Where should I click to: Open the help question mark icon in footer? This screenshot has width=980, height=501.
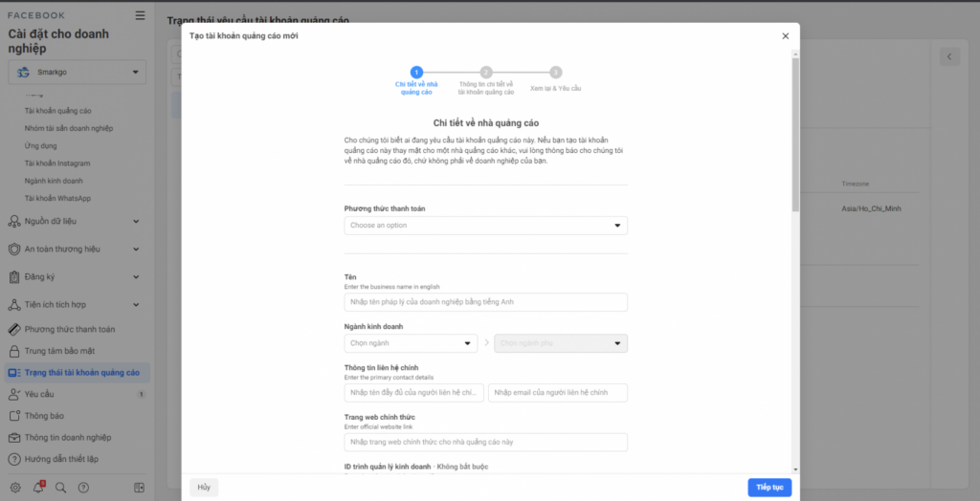[84, 488]
